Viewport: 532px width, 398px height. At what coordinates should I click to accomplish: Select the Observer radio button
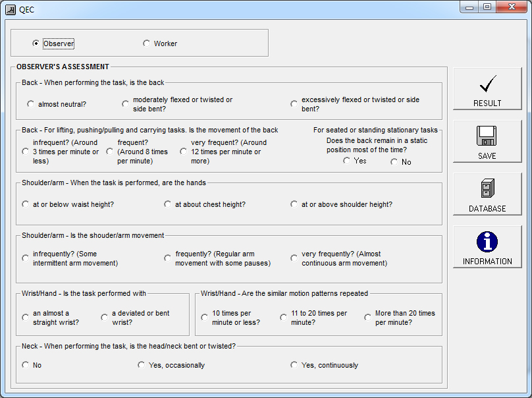point(36,43)
